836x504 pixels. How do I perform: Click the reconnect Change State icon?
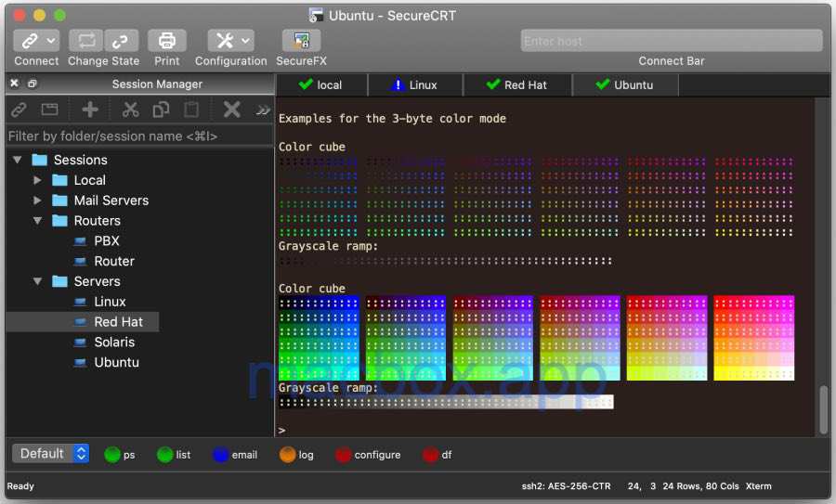(x=86, y=41)
